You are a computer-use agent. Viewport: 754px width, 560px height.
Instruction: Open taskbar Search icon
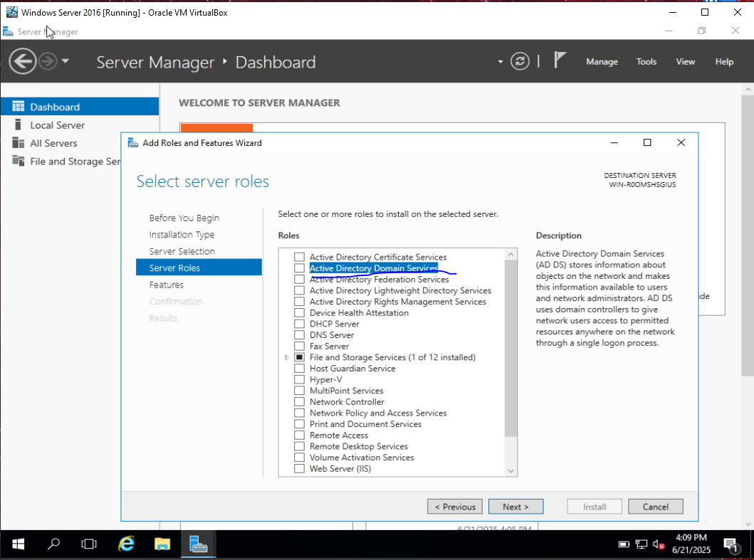click(54, 544)
